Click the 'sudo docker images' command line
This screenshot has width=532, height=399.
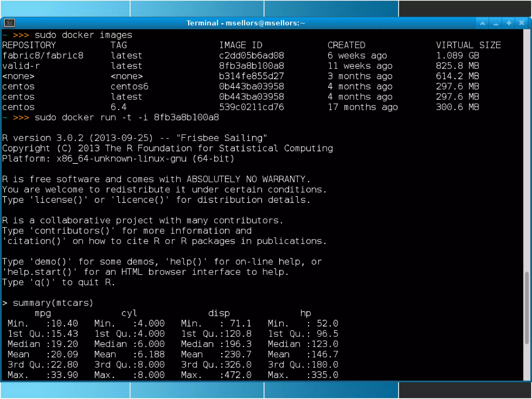click(x=83, y=35)
